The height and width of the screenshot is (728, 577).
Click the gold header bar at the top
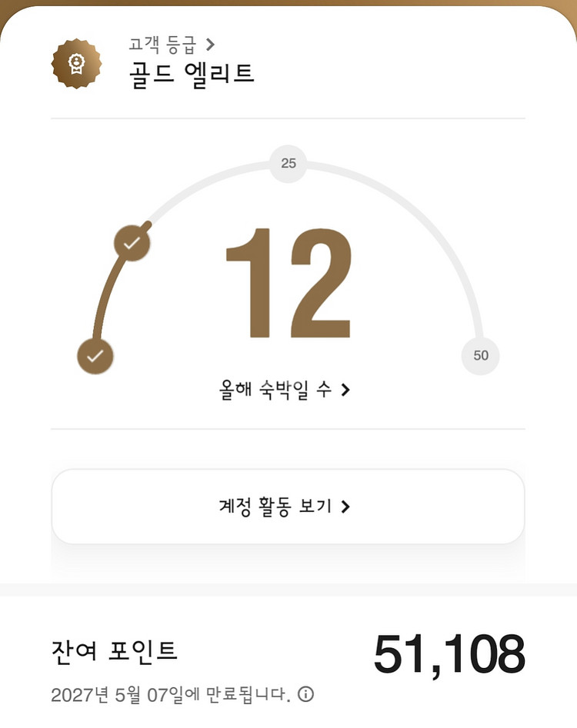[288, 3]
